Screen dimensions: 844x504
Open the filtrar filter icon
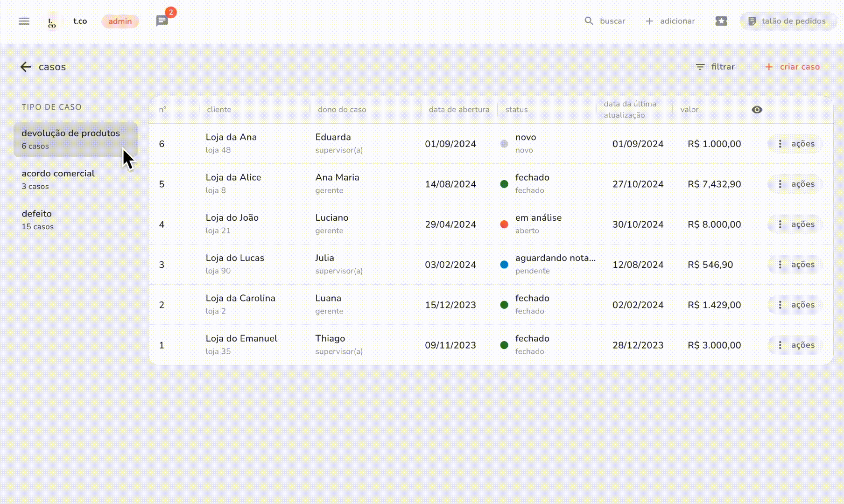(x=700, y=67)
